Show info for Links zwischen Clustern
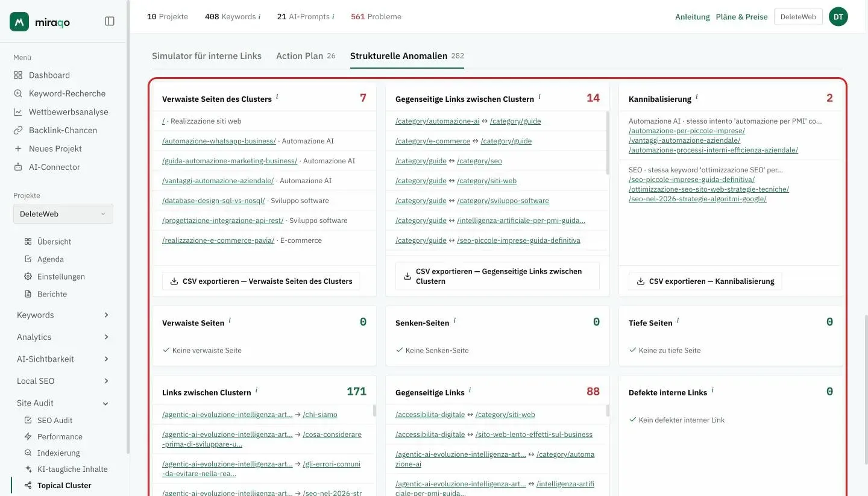The height and width of the screenshot is (496, 868). (x=256, y=390)
